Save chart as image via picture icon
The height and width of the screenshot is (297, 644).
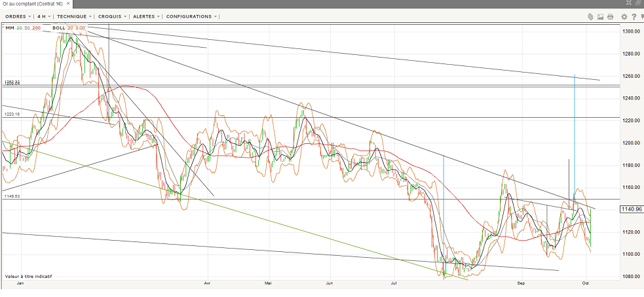coord(600,16)
